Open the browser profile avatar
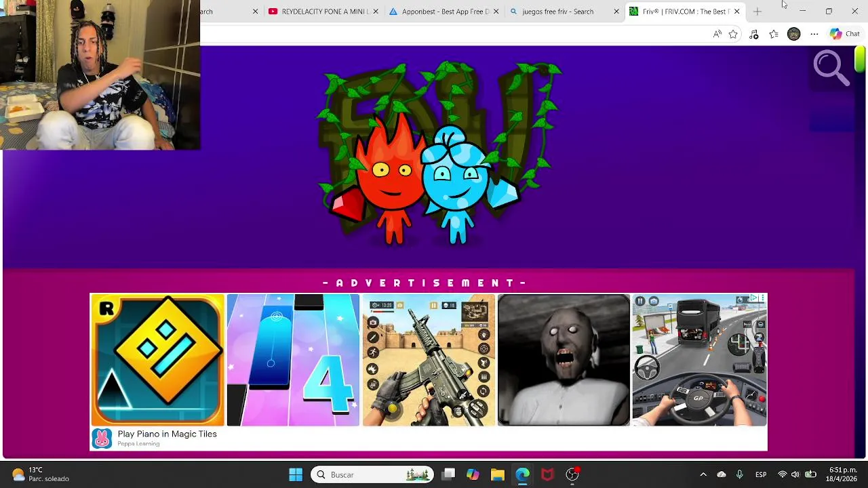868x488 pixels. [x=793, y=34]
